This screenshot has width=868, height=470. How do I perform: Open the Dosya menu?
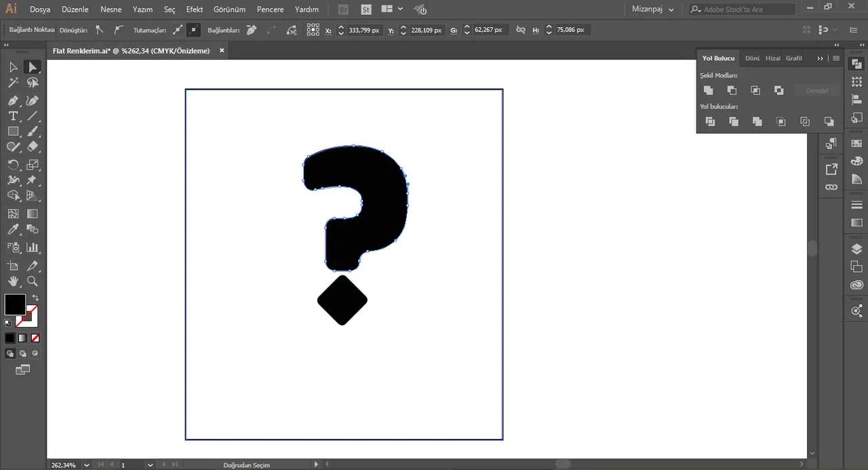40,9
